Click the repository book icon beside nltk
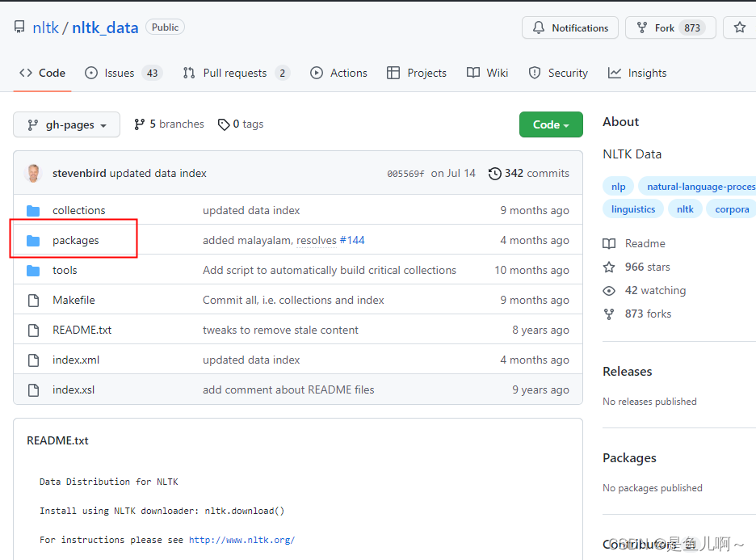This screenshot has height=560, width=756. [x=19, y=27]
